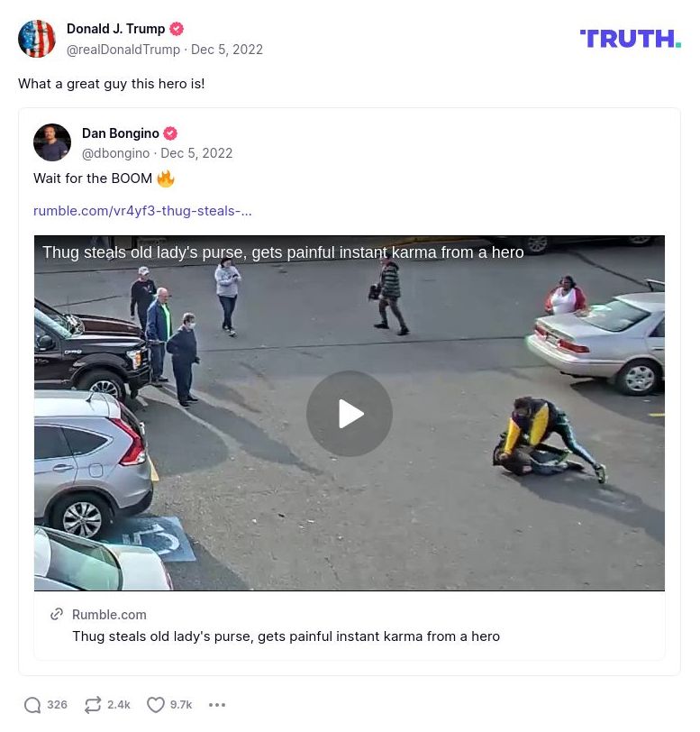The image size is (700, 732).
Task: Open the reply comment bubble icon
Action: pyautogui.click(x=32, y=705)
